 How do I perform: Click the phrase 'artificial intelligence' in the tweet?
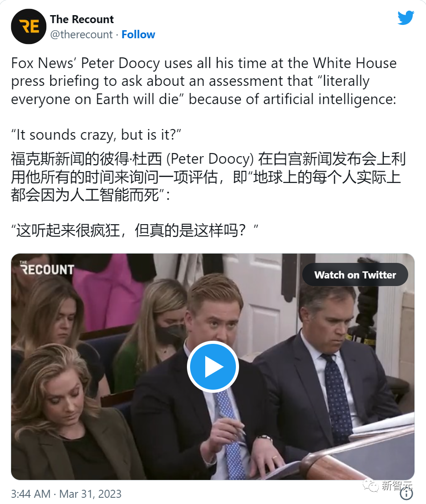(x=329, y=99)
